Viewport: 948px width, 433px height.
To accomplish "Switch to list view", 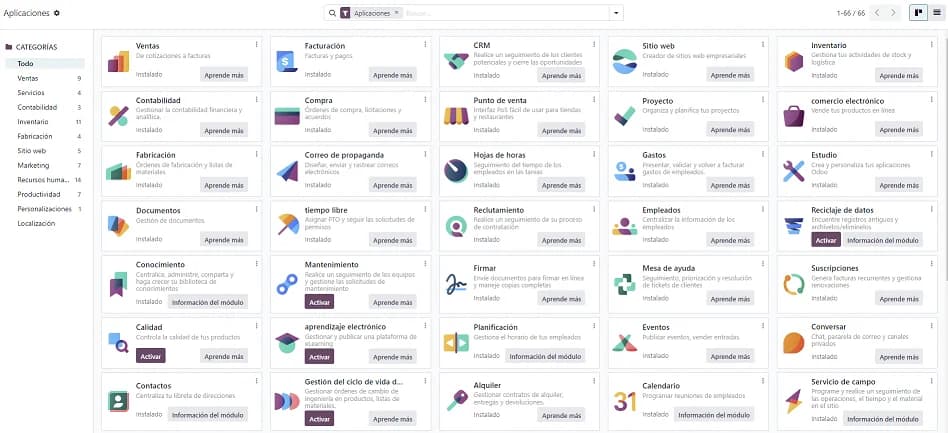I will pyautogui.click(x=937, y=13).
